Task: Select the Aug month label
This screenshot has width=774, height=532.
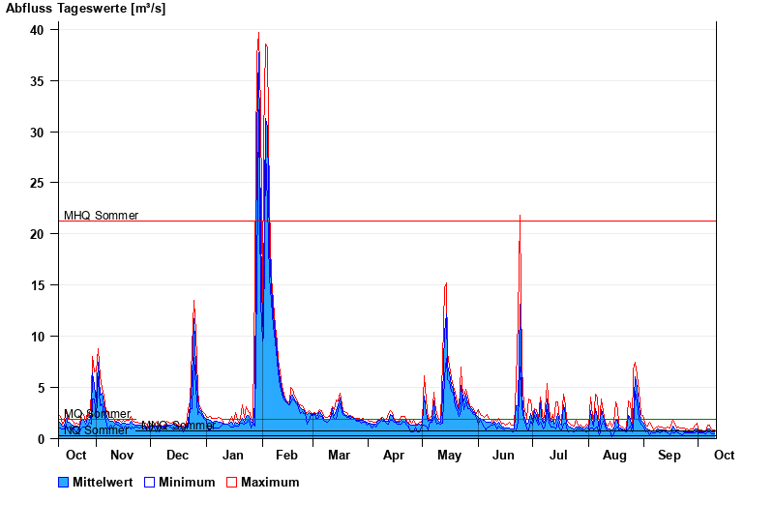Action: pyautogui.click(x=614, y=455)
